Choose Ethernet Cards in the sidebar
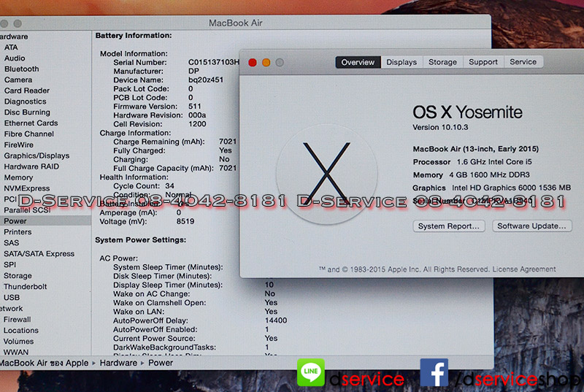584x392 pixels. (31, 123)
